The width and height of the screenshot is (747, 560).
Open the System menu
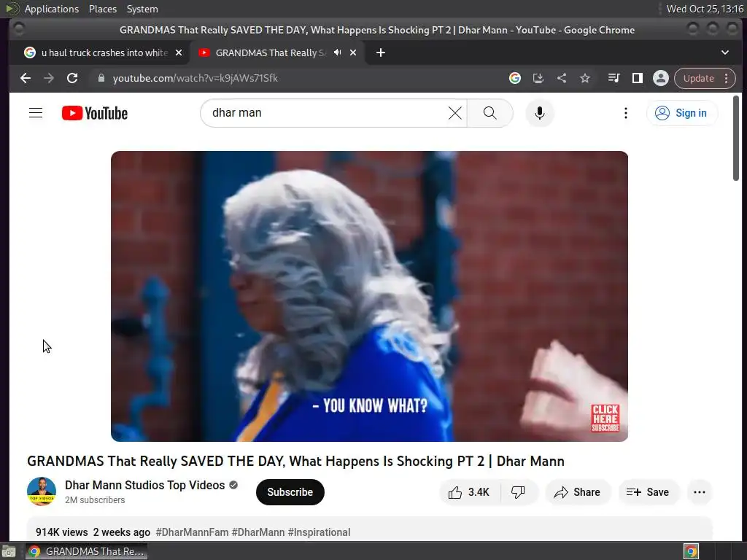click(x=142, y=9)
